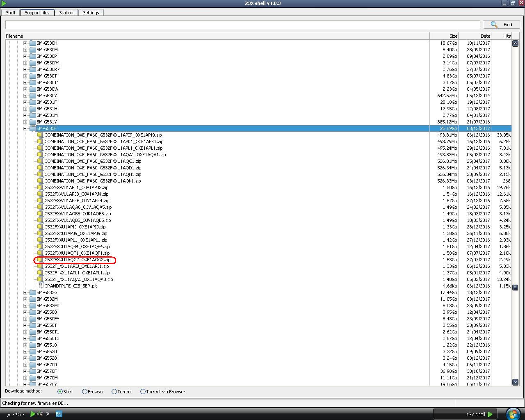The width and height of the screenshot is (525, 420).
Task: Click the file icon of GRANDPPLTE_CIS_SER.pit
Action: pos(40,286)
